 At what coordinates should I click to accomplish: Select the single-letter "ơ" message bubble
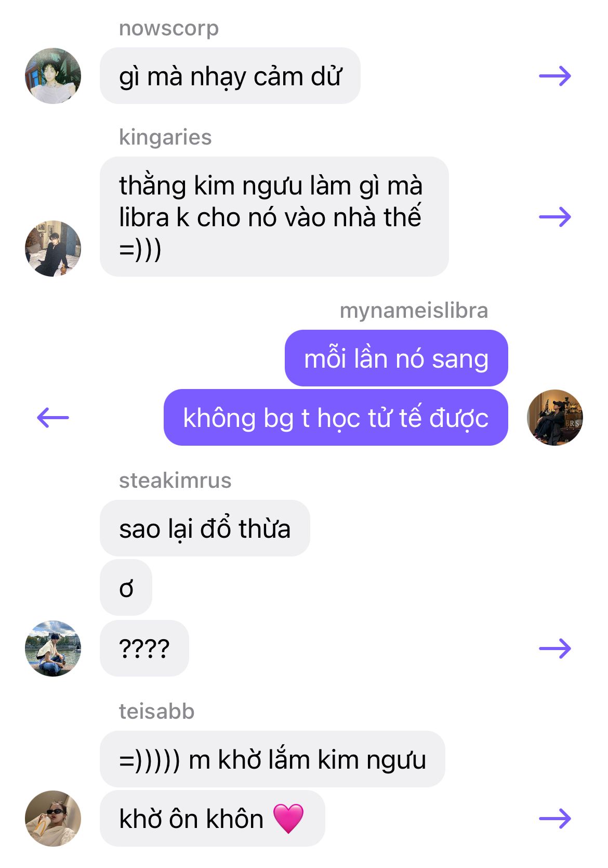pos(126,588)
